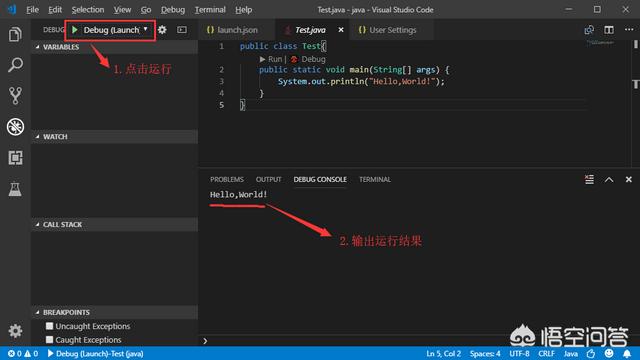Open the File menu
The height and width of the screenshot is (360, 640).
[32, 9]
